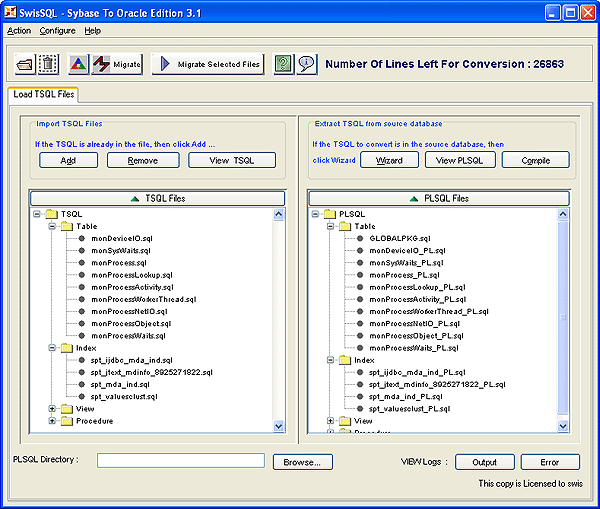Select monProcessWorkerThread_PL.sql file
The width and height of the screenshot is (600, 509).
[x=429, y=312]
